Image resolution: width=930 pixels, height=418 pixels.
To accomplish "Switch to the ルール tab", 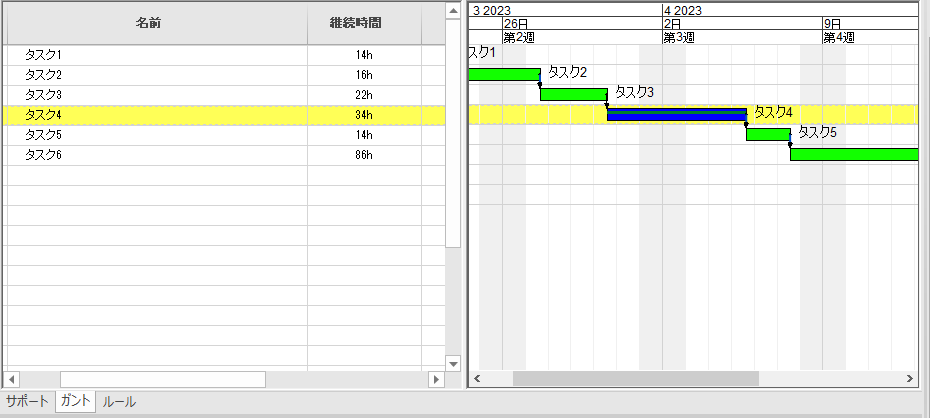I will (119, 402).
